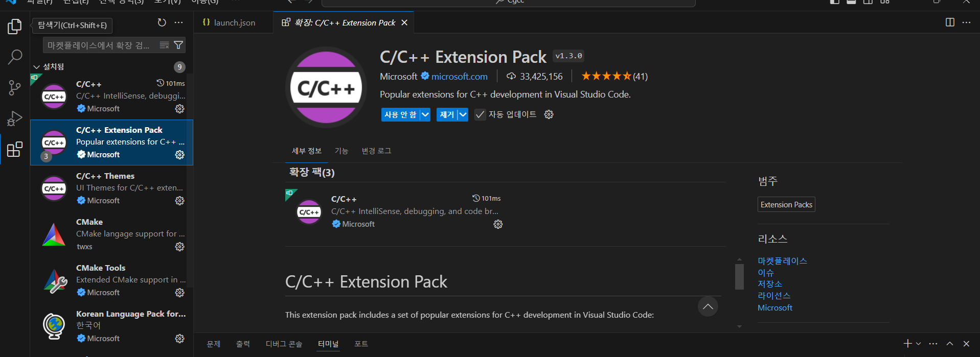Collapse the installed extensions section
Image resolution: width=980 pixels, height=357 pixels.
36,67
